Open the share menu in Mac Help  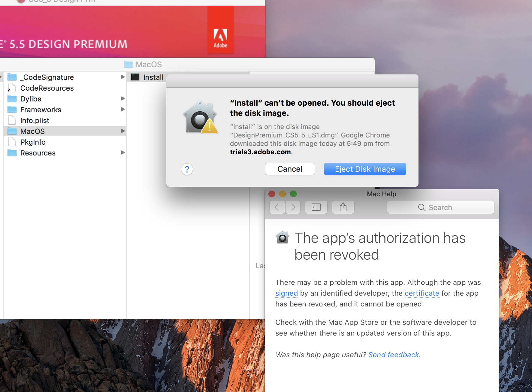343,207
